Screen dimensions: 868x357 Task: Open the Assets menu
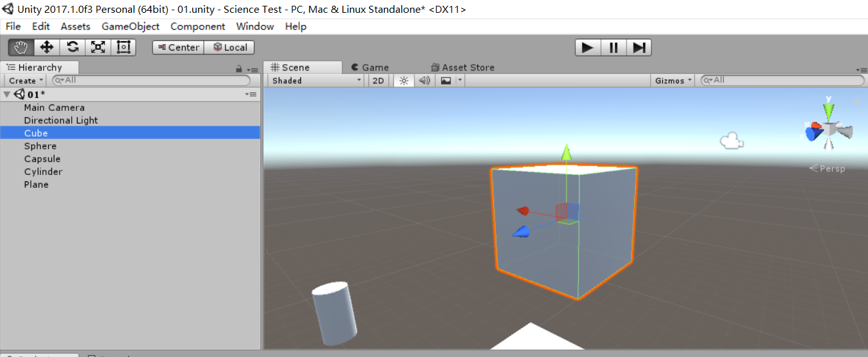[x=76, y=26]
